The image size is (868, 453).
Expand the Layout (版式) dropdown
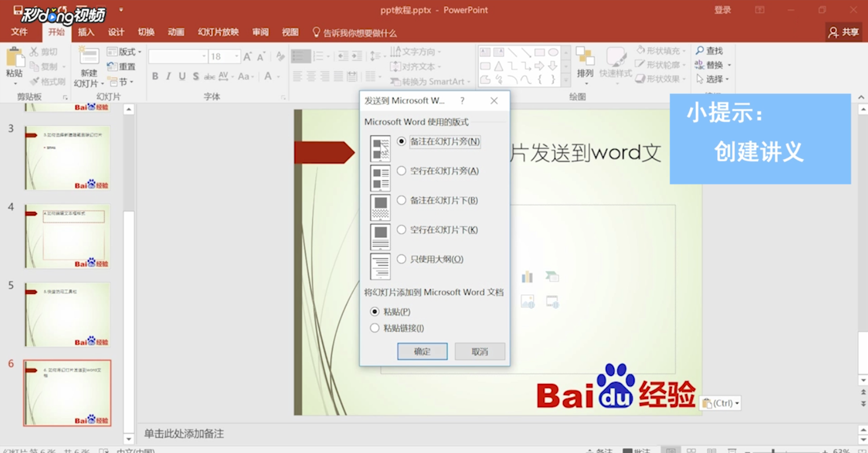(140, 52)
